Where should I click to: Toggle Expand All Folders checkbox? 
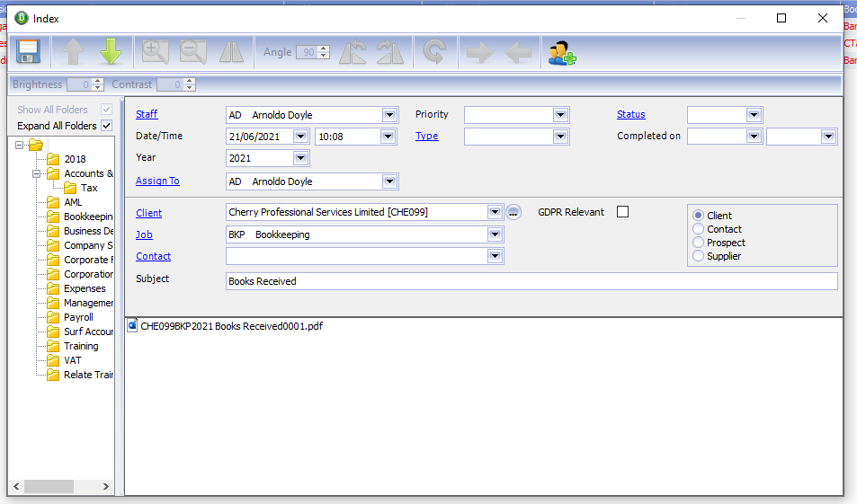(107, 126)
